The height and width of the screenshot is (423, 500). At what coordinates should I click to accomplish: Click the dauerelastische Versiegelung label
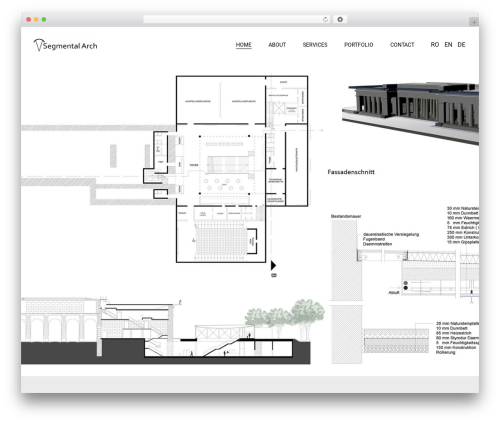391,234
